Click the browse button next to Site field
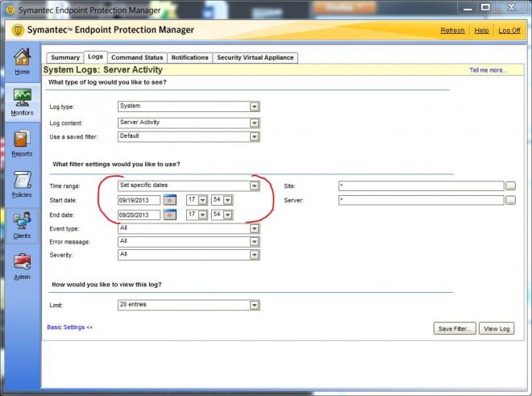 [x=510, y=185]
